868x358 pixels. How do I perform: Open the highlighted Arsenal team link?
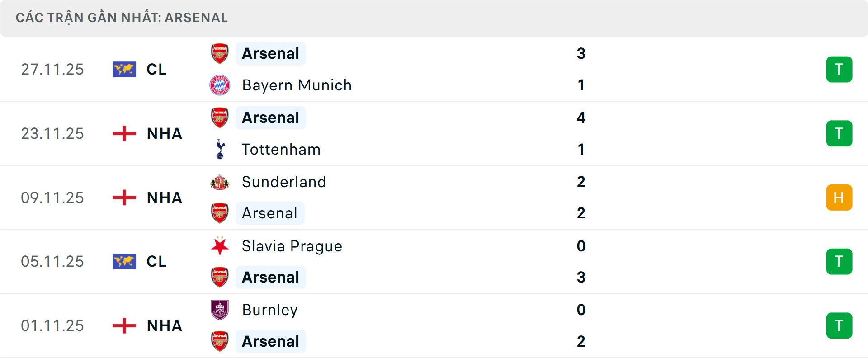(270, 53)
